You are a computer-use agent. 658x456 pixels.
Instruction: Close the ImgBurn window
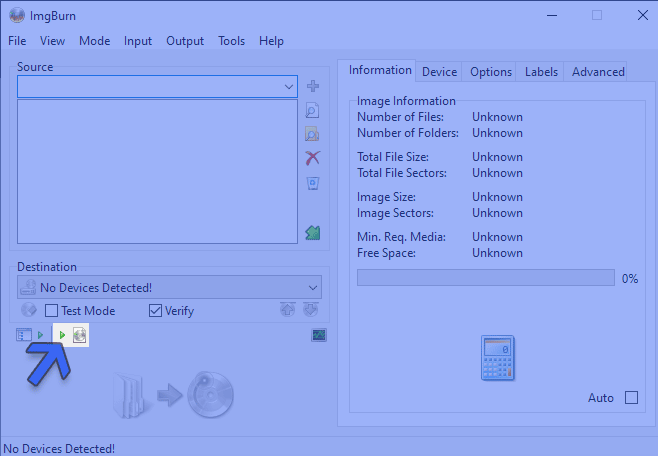pyautogui.click(x=642, y=16)
